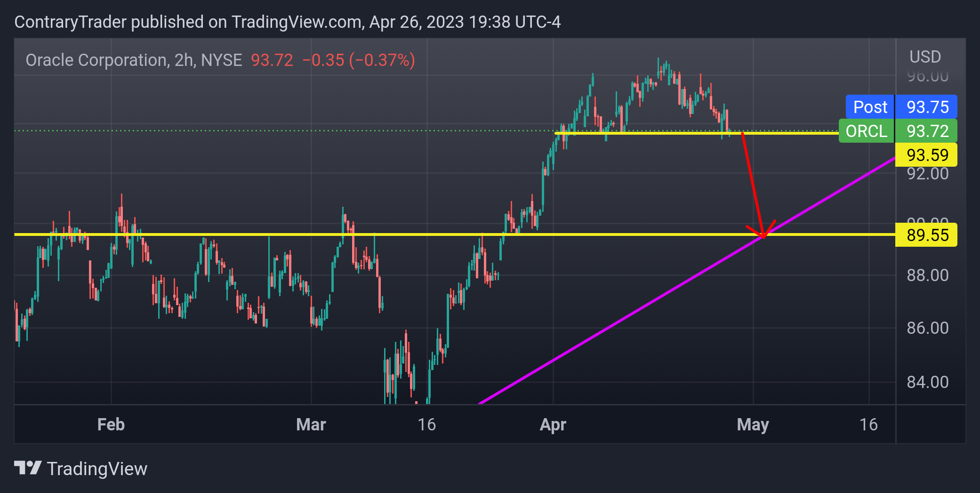Click the −0.35 (−0.37%) change value
Viewport: 980px width, 493px height.
359,60
